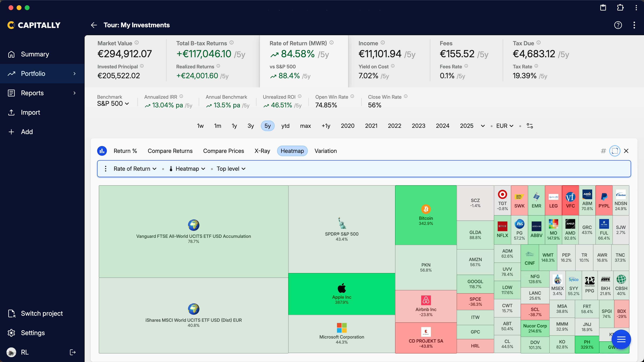Click the info icon beside Annualized IRR
This screenshot has width=644, height=362.
[x=181, y=96]
